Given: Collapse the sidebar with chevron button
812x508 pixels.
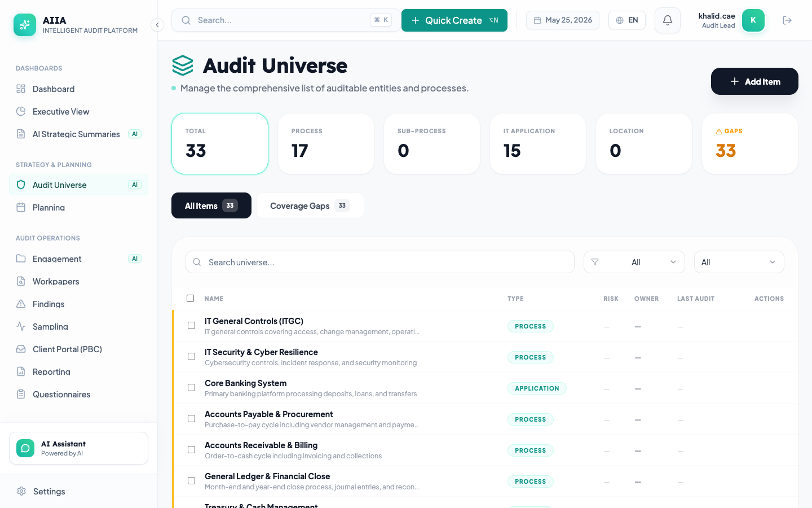Looking at the screenshot, I should [157, 25].
